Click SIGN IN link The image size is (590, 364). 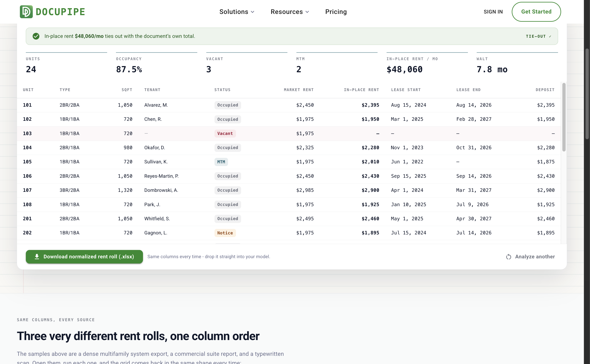click(493, 11)
